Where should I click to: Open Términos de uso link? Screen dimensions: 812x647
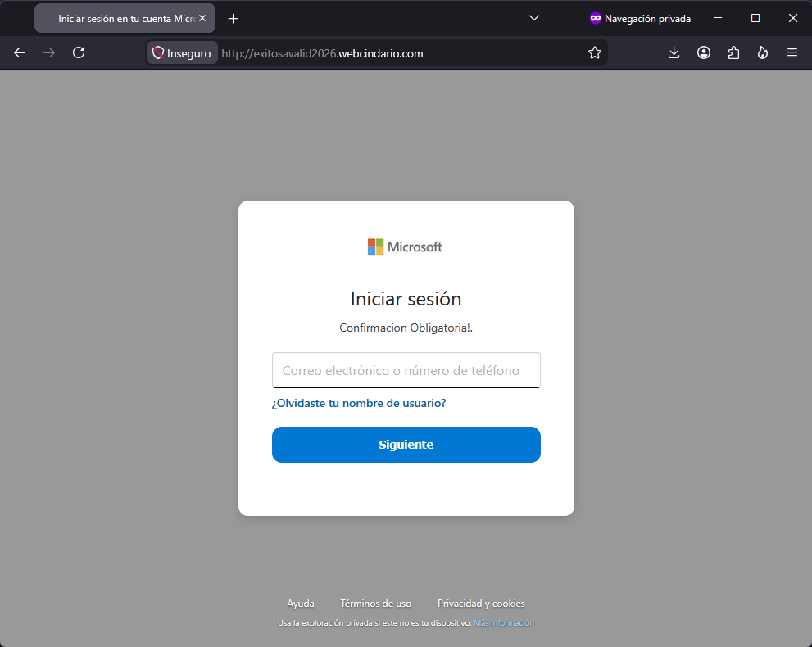coord(375,604)
